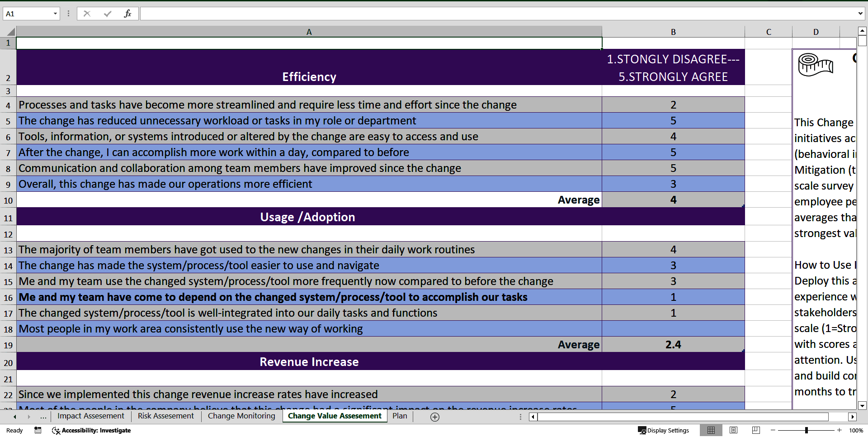Select column D header
This screenshot has height=437, width=868.
coord(816,32)
